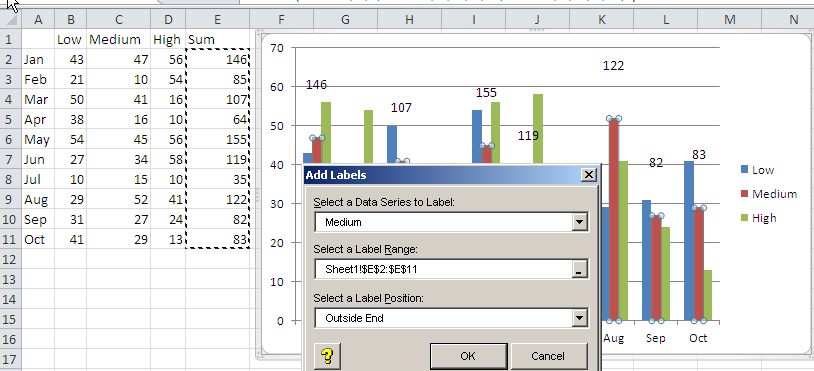The image size is (814, 371).
Task: Select column A header
Action: [x=38, y=20]
